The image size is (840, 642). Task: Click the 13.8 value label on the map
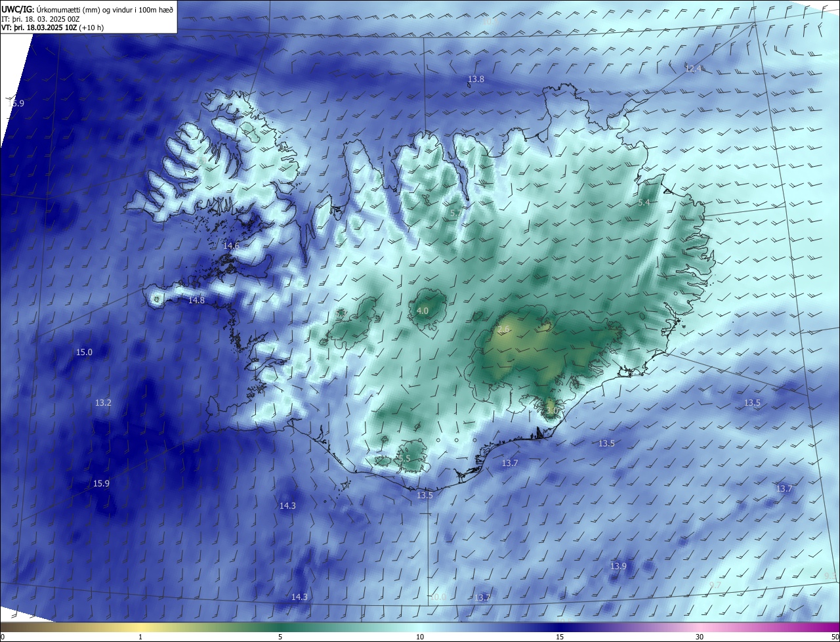476,79
